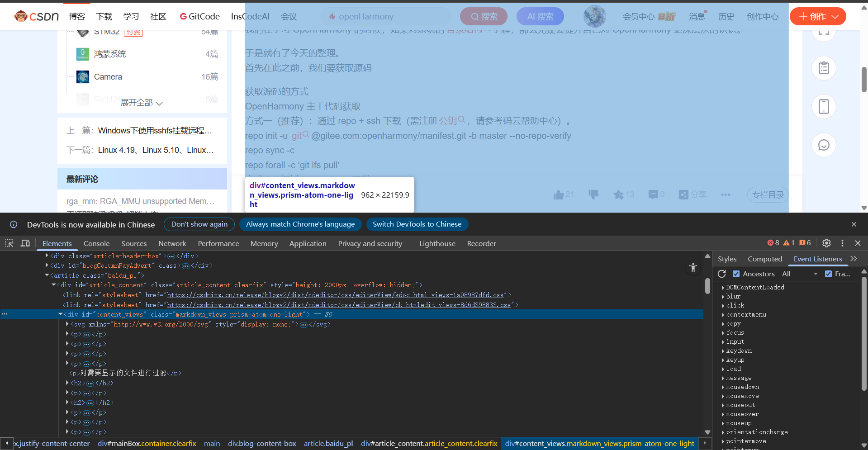Viewport: 868px width, 450px height.
Task: Open the All listeners filter dropdown
Action: tap(800, 274)
